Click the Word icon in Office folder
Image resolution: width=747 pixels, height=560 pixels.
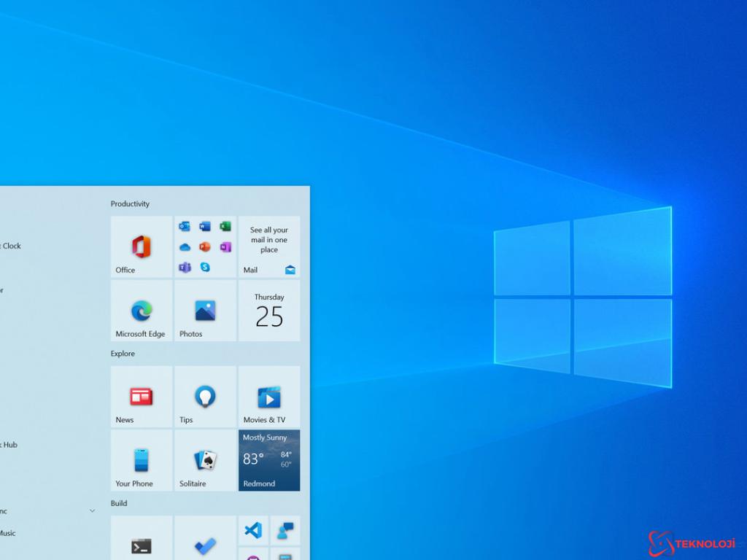point(205,226)
